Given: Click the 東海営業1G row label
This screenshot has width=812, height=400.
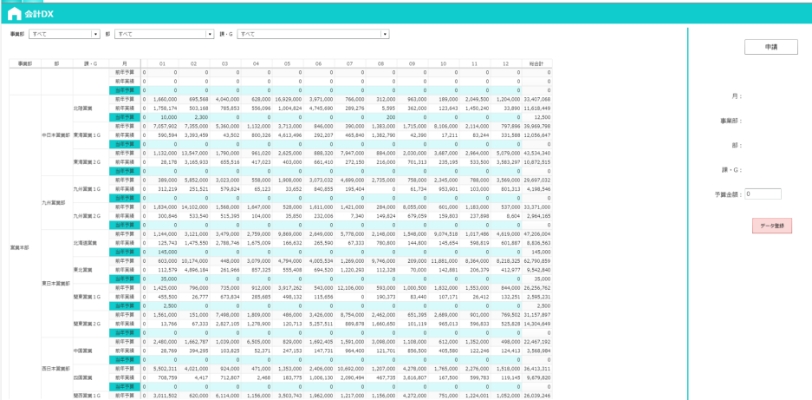Looking at the screenshot, I should click(x=84, y=133).
